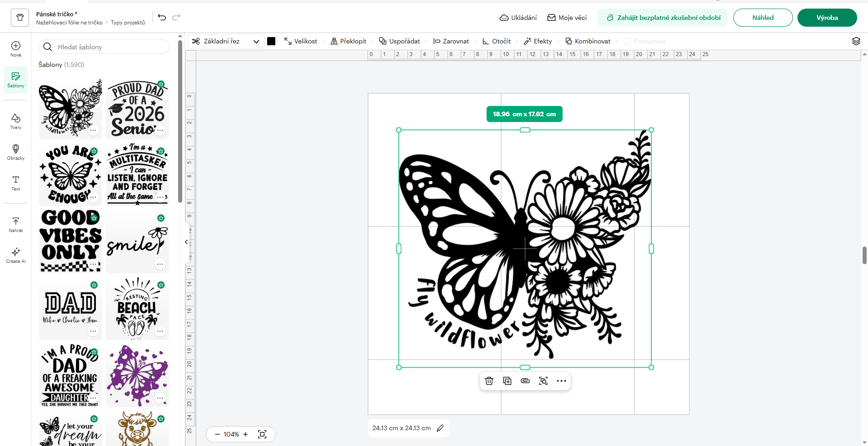The width and height of the screenshot is (868, 446).
Task: Open the Šablony sidebar panel
Action: pyautogui.click(x=16, y=80)
